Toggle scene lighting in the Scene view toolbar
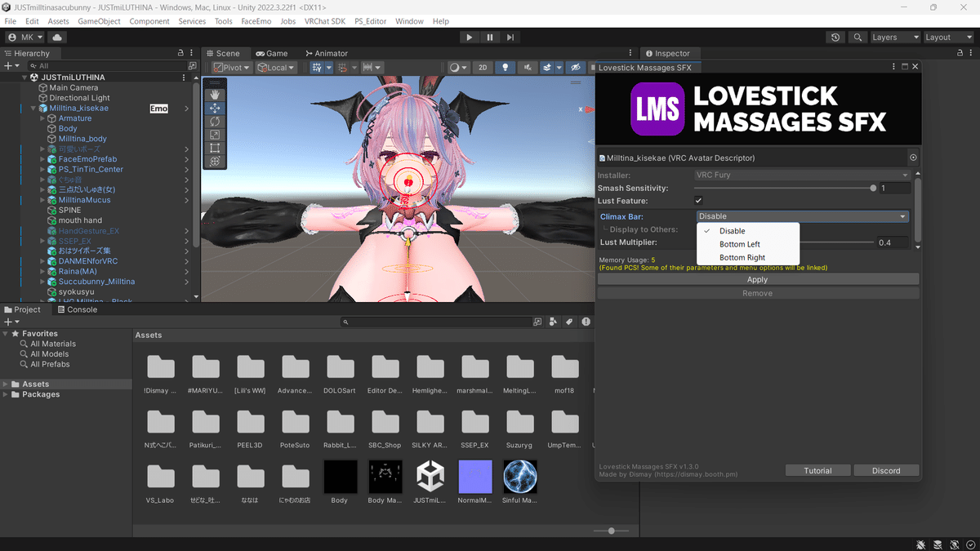The width and height of the screenshot is (980, 551). tap(506, 67)
